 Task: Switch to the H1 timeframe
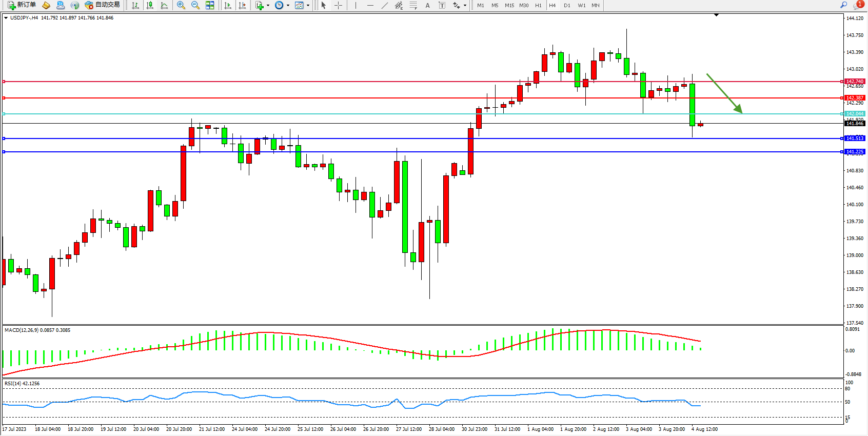pos(538,5)
